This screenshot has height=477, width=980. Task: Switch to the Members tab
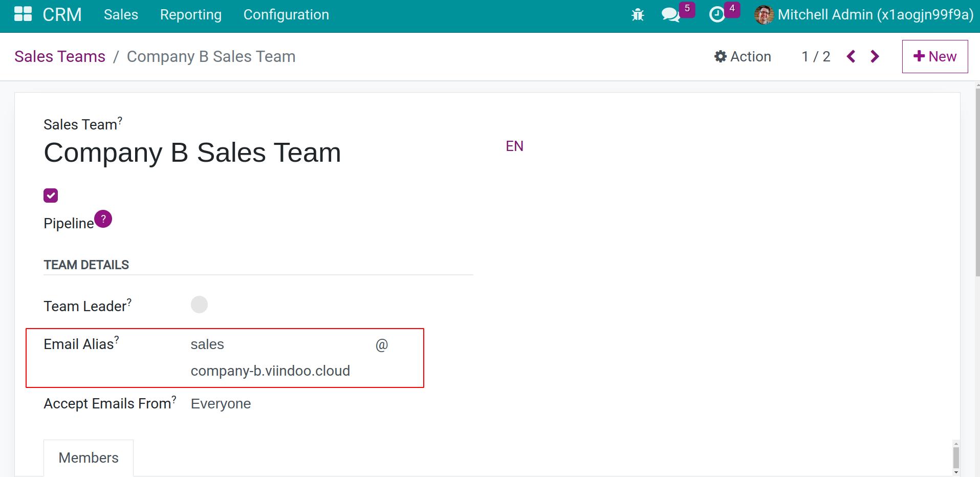point(89,458)
